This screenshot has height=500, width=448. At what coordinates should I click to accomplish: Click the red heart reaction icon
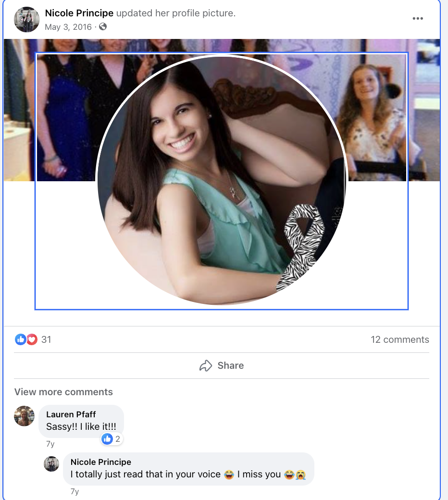[x=32, y=339]
